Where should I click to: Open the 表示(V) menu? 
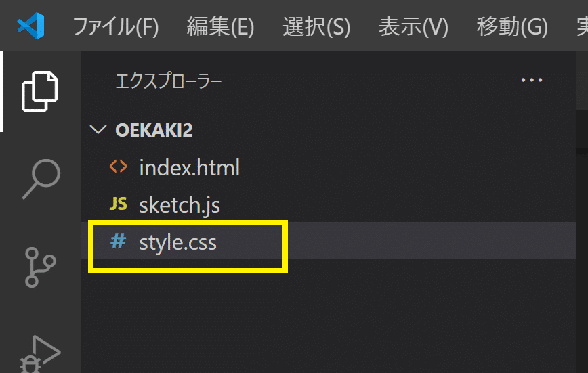pos(413,27)
